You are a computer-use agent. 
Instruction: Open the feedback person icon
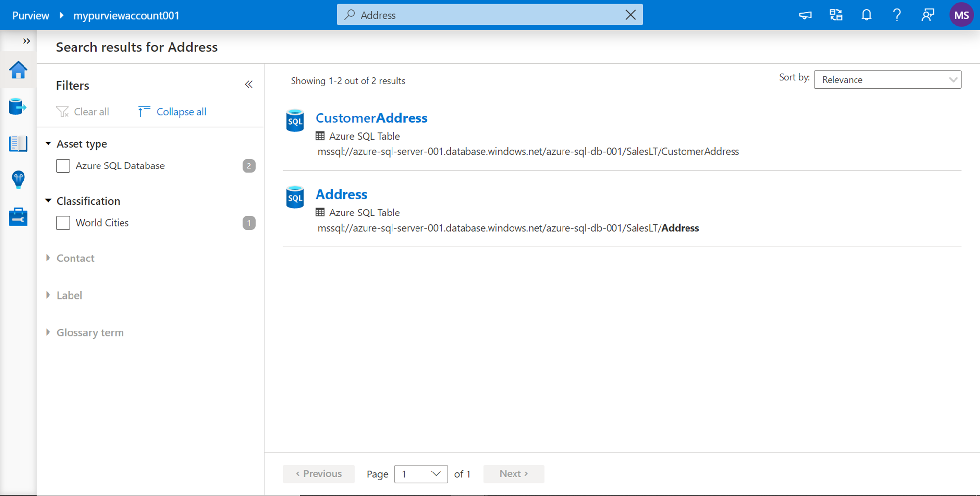(x=928, y=15)
